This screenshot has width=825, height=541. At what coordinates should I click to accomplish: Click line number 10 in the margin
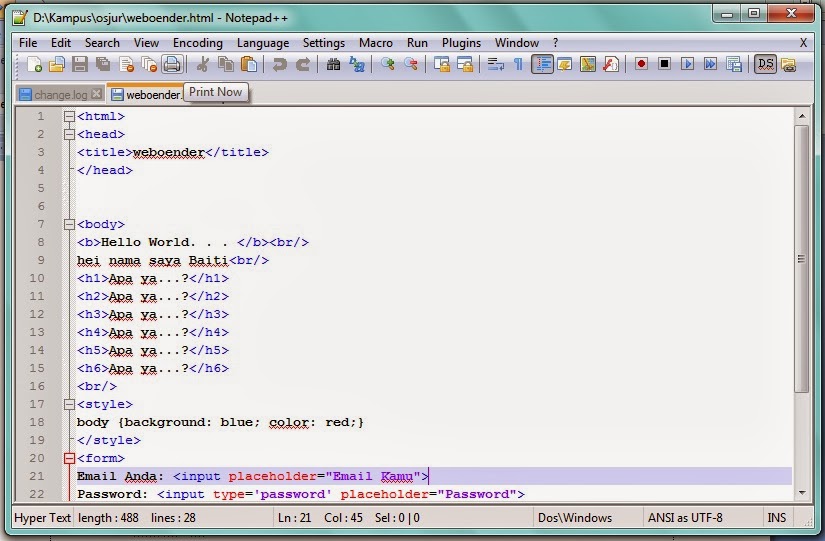(37, 278)
